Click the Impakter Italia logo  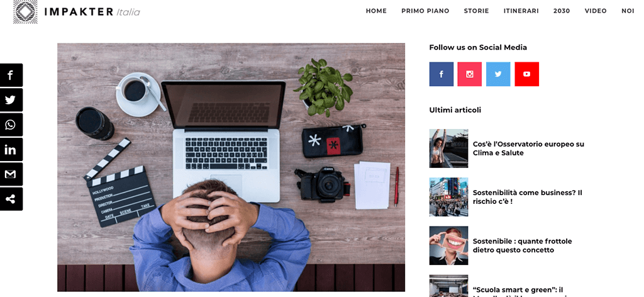(x=76, y=11)
